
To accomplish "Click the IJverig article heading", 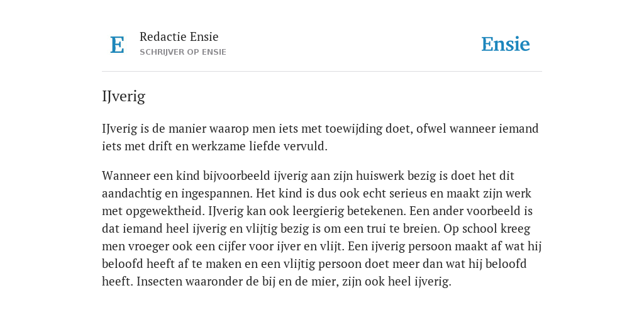I will 124,96.
